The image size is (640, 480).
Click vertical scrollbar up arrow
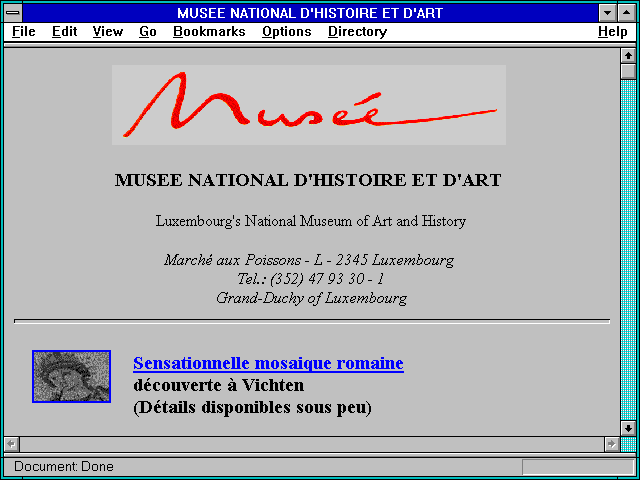point(628,56)
